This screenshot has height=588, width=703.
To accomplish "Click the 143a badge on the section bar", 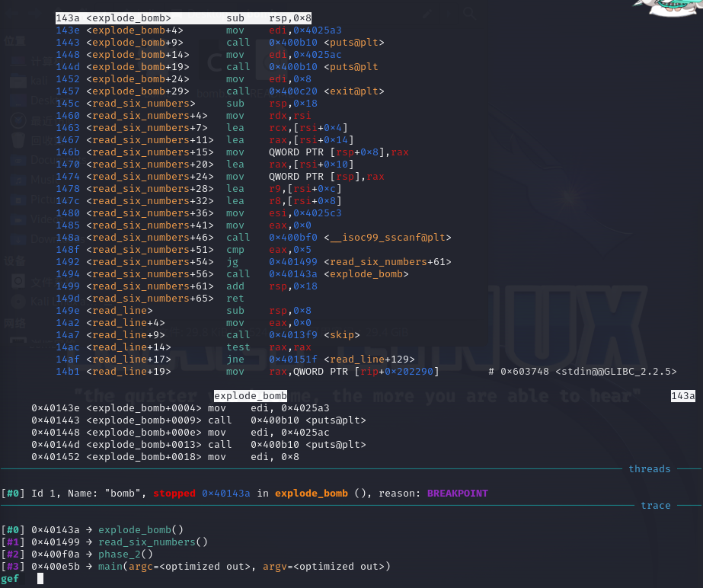I will coord(682,396).
